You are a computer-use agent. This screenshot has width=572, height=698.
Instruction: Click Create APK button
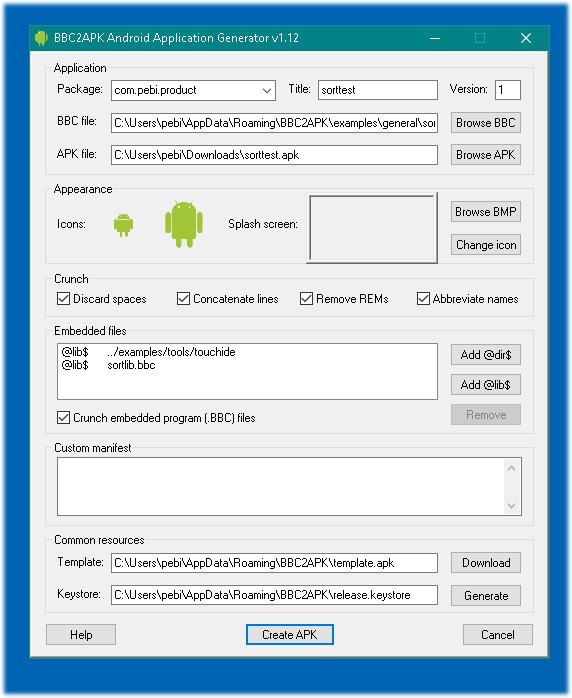point(289,634)
